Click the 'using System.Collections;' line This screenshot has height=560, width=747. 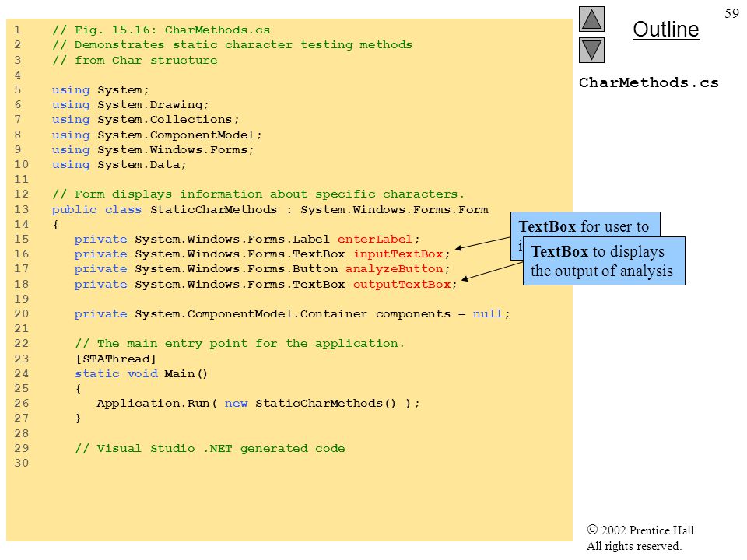(x=146, y=119)
